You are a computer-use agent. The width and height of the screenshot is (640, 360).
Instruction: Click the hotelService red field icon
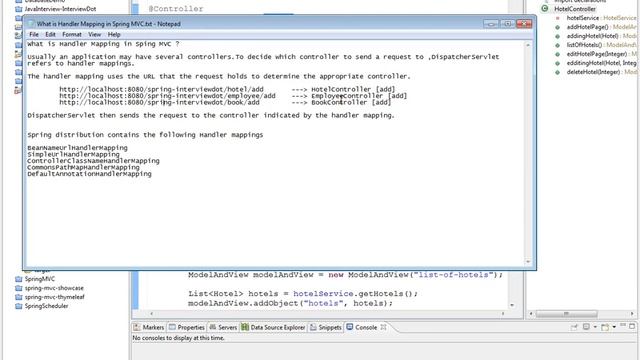click(x=558, y=18)
